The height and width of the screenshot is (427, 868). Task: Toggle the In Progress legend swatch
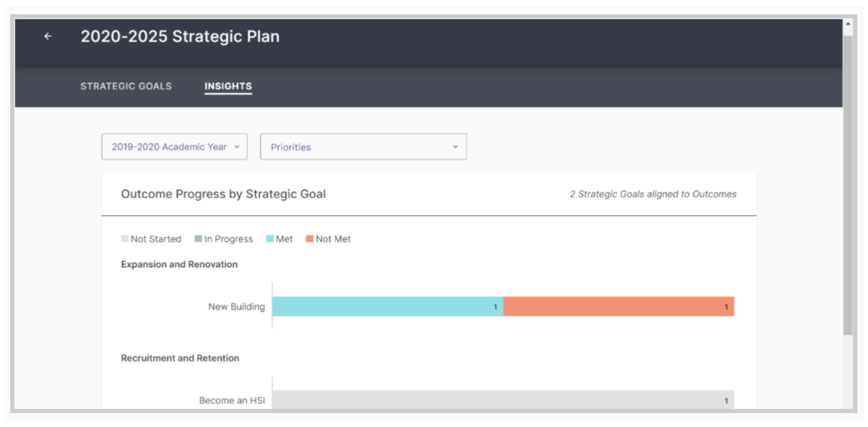tap(198, 239)
